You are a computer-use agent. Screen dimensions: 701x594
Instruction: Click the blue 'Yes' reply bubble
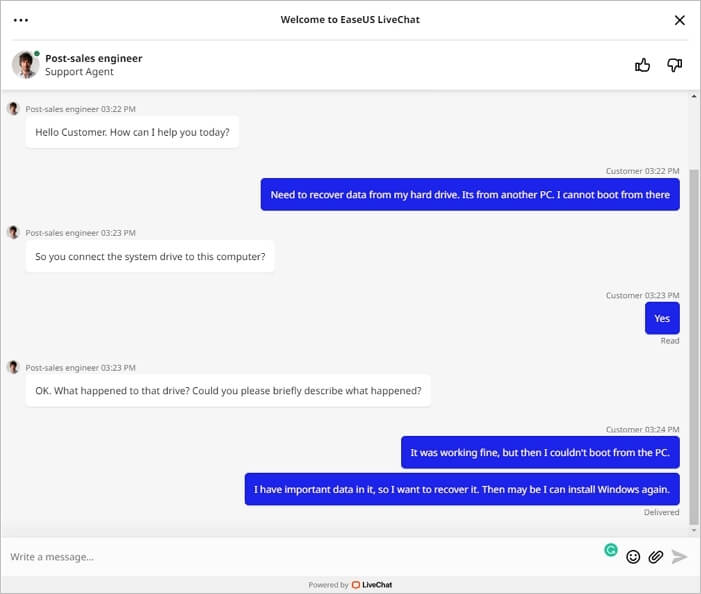click(x=662, y=318)
